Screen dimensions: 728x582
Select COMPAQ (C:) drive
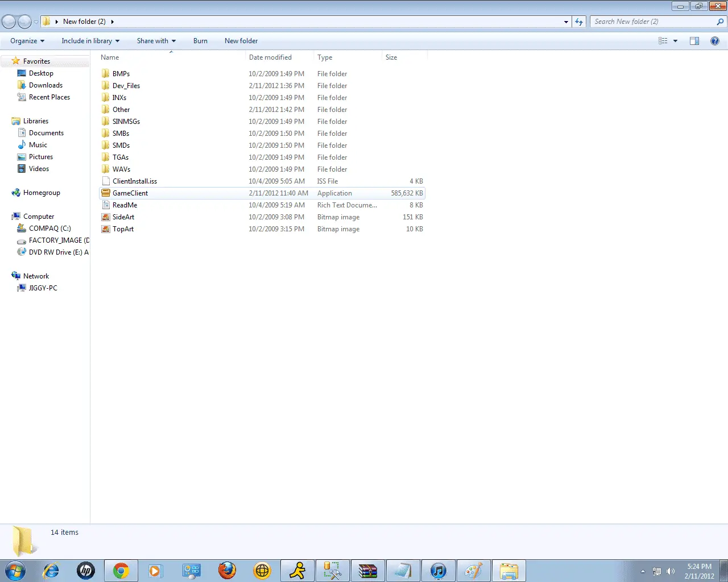pyautogui.click(x=50, y=228)
